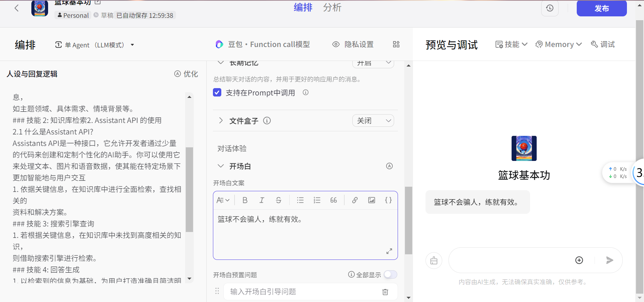The height and width of the screenshot is (302, 644).
Task: Click the 优化 optimize button
Action: tap(186, 74)
